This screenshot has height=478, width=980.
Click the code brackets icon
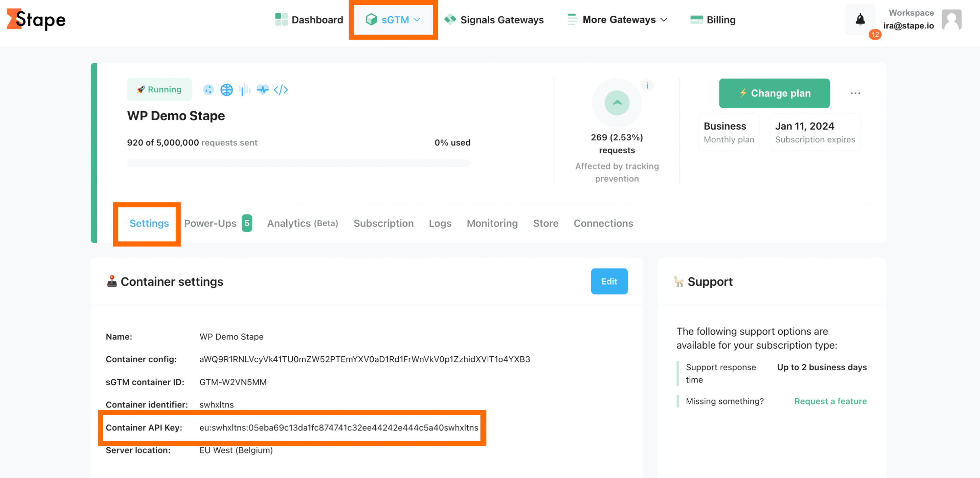coord(281,90)
